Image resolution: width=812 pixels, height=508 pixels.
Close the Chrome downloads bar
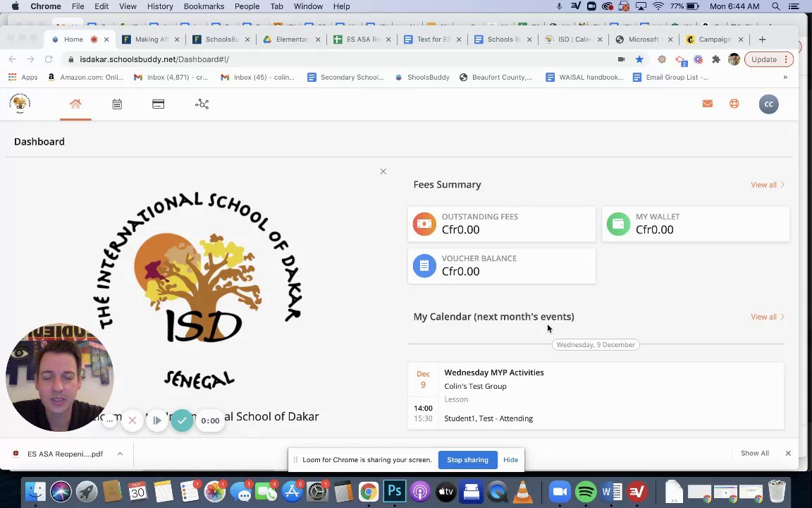(788, 453)
